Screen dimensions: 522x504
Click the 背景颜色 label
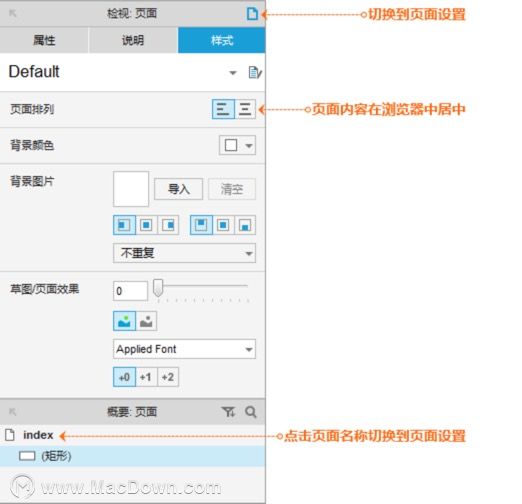click(32, 145)
